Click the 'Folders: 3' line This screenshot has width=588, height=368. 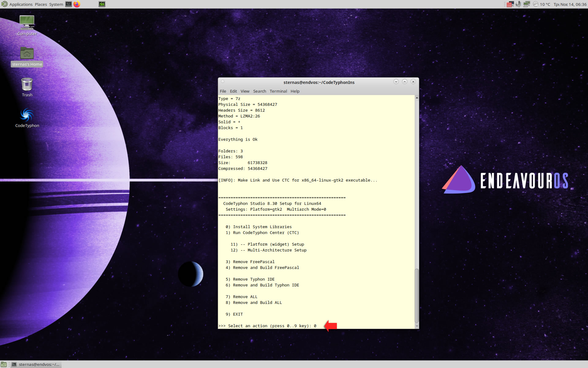(230, 151)
